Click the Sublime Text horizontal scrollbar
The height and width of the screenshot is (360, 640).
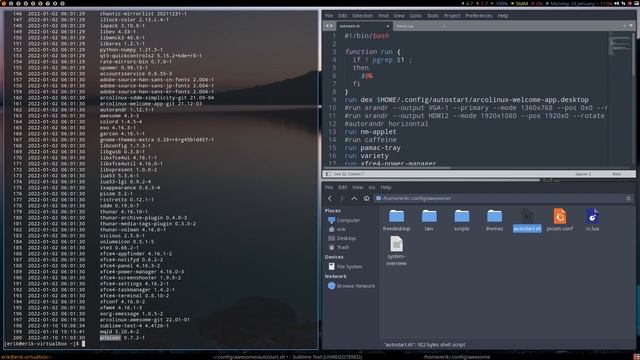tap(388, 167)
